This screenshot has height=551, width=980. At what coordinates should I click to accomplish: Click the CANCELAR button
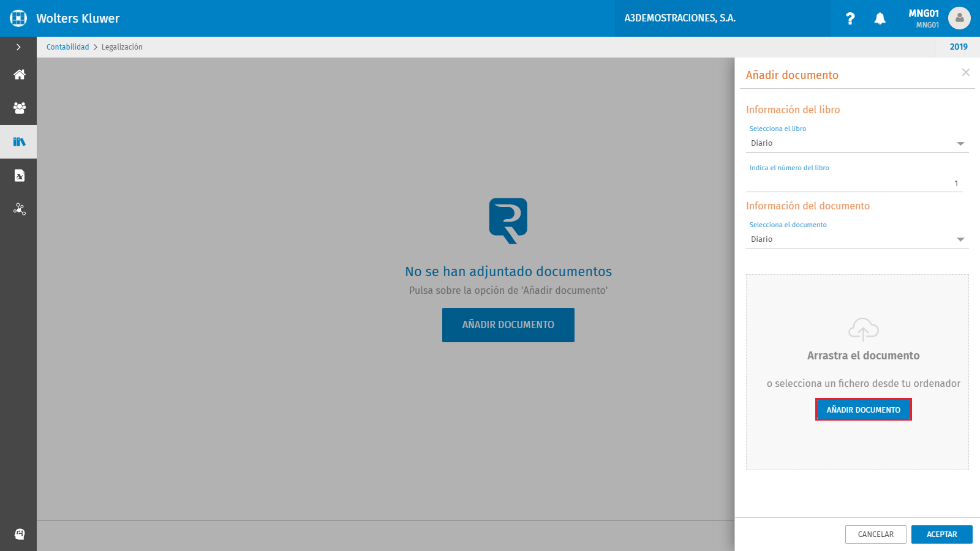tap(876, 534)
